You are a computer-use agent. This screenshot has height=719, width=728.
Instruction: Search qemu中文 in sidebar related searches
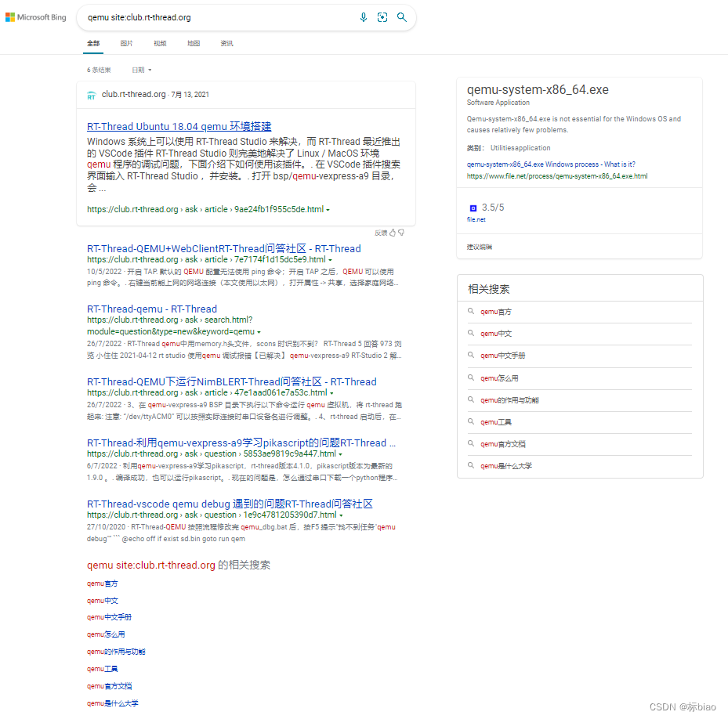click(496, 334)
